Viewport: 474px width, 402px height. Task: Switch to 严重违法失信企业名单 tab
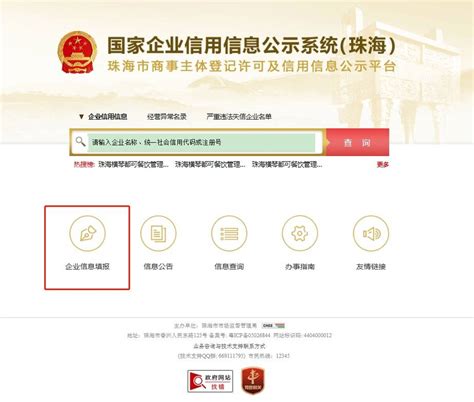click(239, 117)
